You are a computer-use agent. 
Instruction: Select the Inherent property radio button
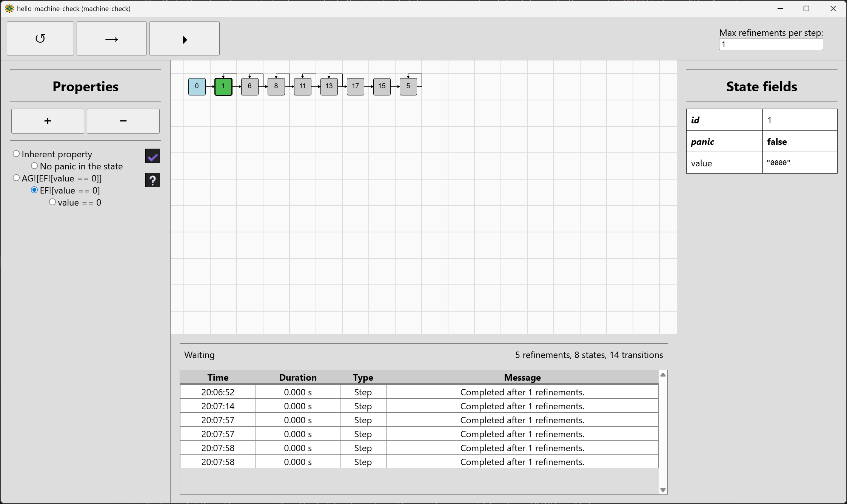(x=16, y=154)
